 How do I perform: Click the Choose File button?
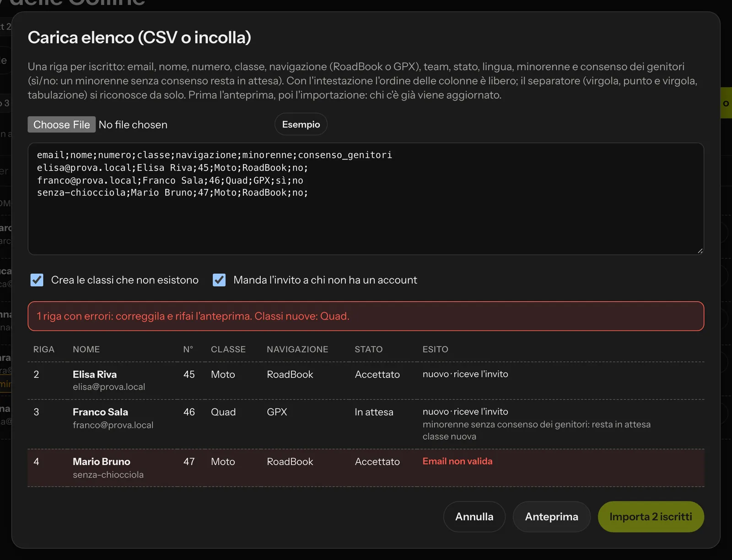(x=61, y=124)
